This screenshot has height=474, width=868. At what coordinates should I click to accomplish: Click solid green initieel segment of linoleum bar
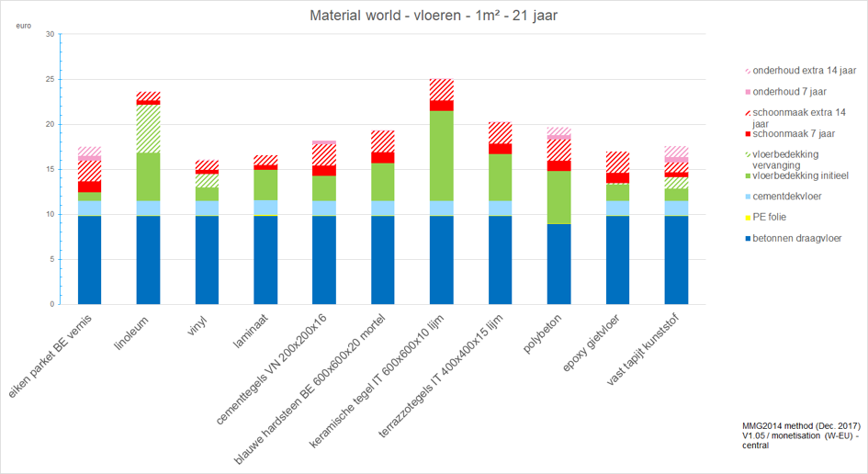pyautogui.click(x=149, y=176)
